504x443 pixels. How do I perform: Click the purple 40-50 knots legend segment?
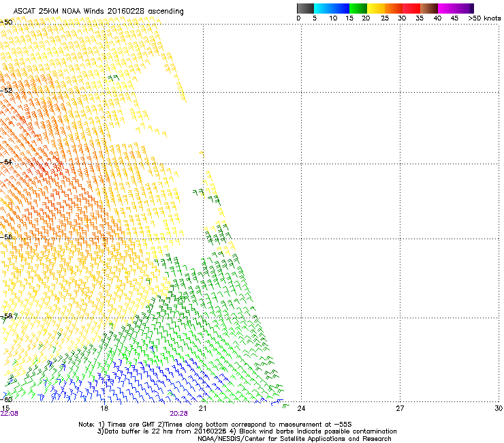coord(456,8)
